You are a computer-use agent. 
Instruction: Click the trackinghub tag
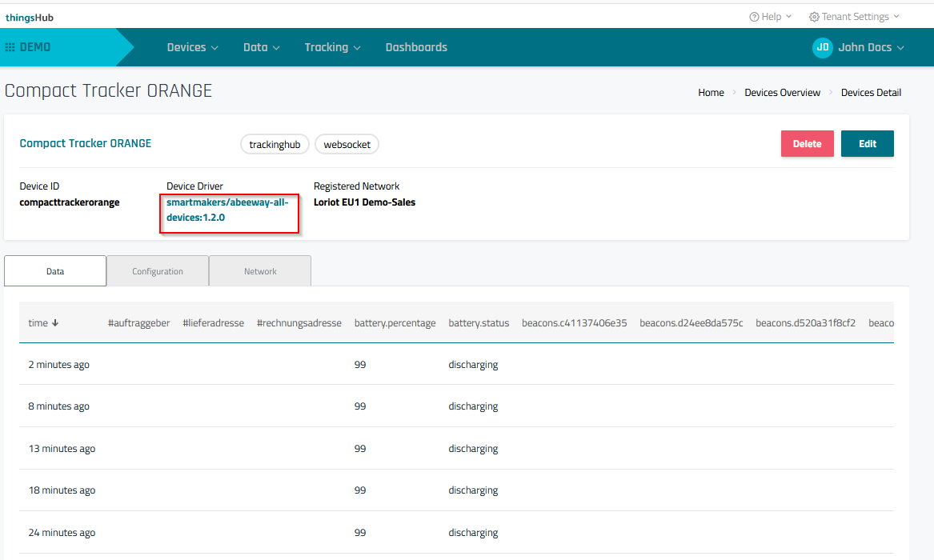275,144
